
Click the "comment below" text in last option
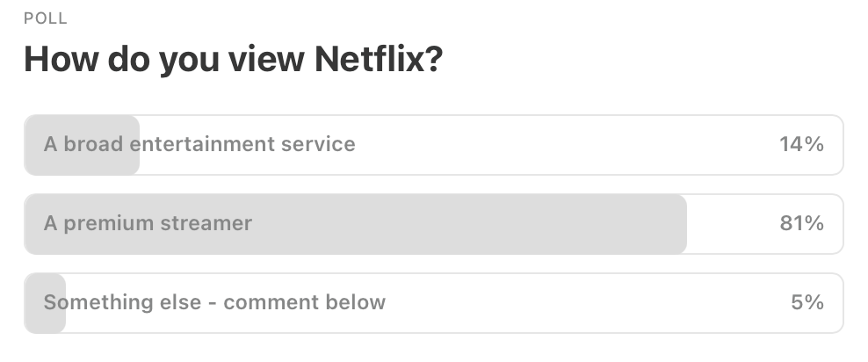tap(305, 303)
